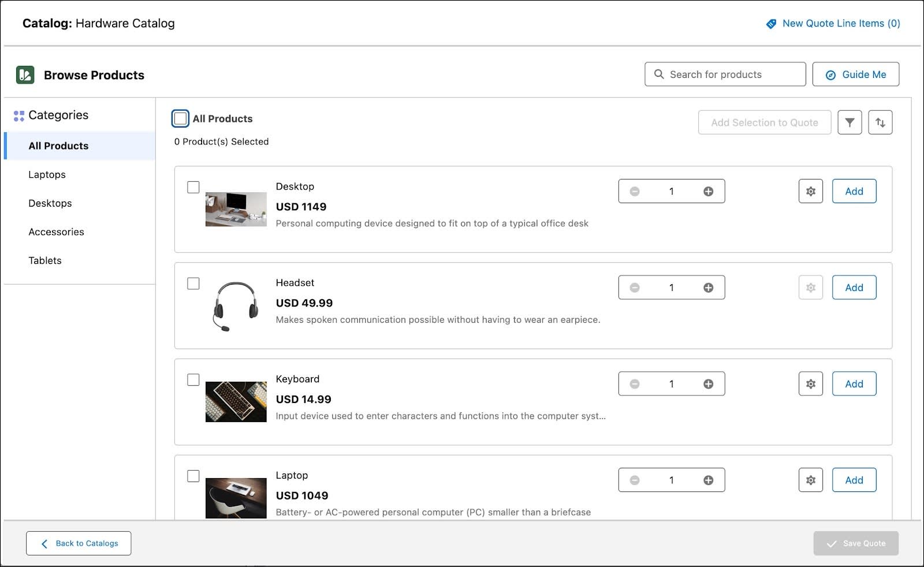Click the Guide Me compass icon
This screenshot has height=567, width=924.
coord(830,74)
